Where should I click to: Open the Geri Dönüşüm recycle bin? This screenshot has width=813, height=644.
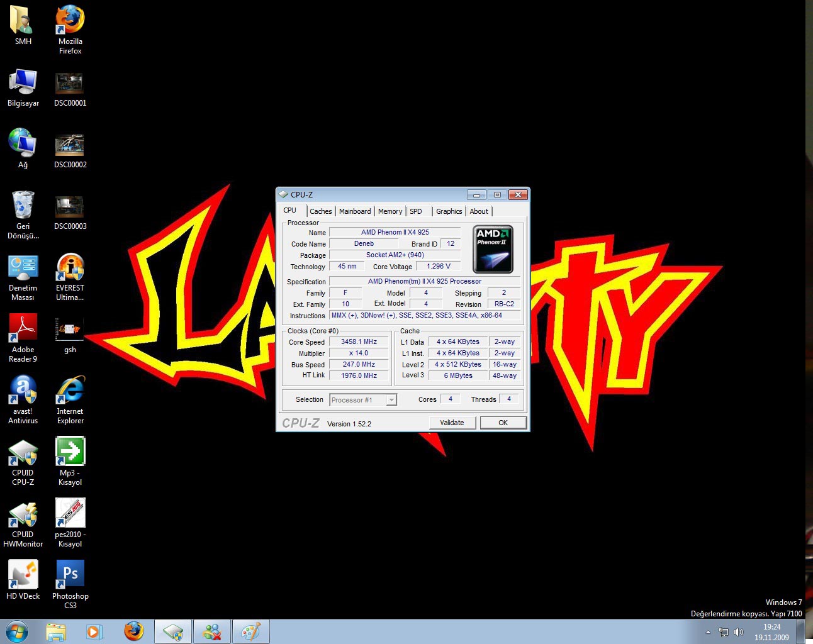click(23, 214)
